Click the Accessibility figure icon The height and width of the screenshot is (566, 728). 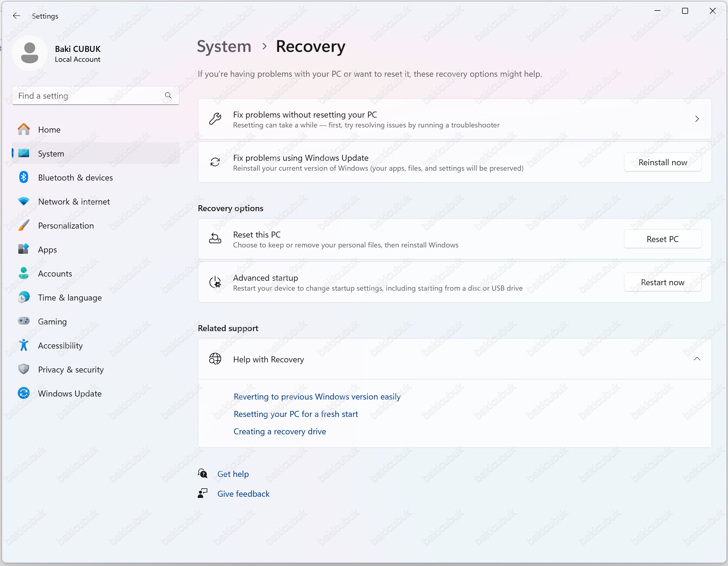click(24, 345)
